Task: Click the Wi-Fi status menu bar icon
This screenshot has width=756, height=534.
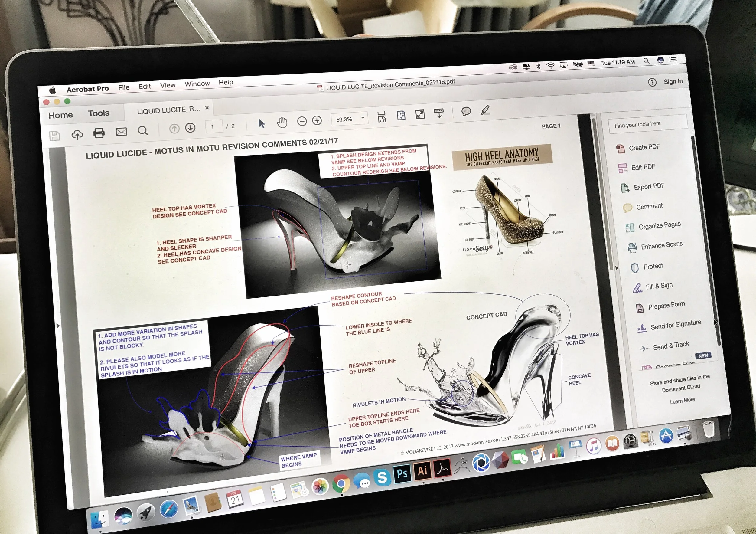Action: tap(550, 65)
